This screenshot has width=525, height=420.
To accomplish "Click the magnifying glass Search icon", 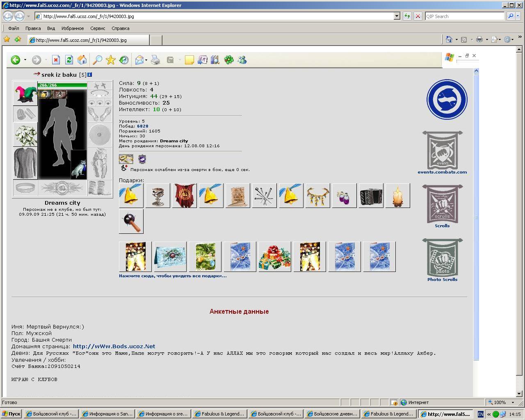I will tap(97, 60).
